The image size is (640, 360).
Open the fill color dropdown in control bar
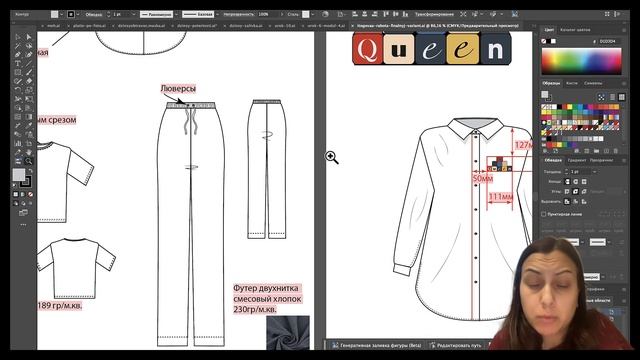click(x=61, y=14)
